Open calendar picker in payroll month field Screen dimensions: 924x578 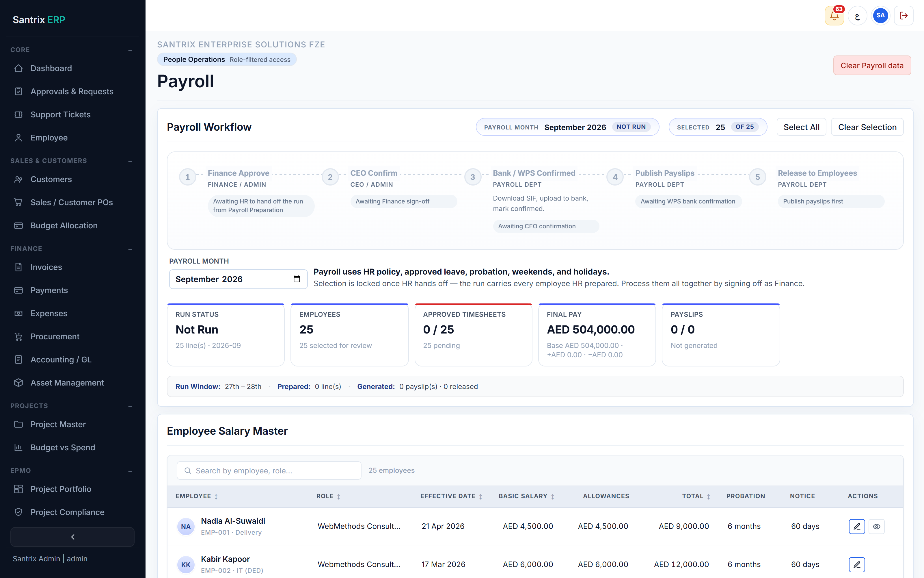(x=297, y=279)
